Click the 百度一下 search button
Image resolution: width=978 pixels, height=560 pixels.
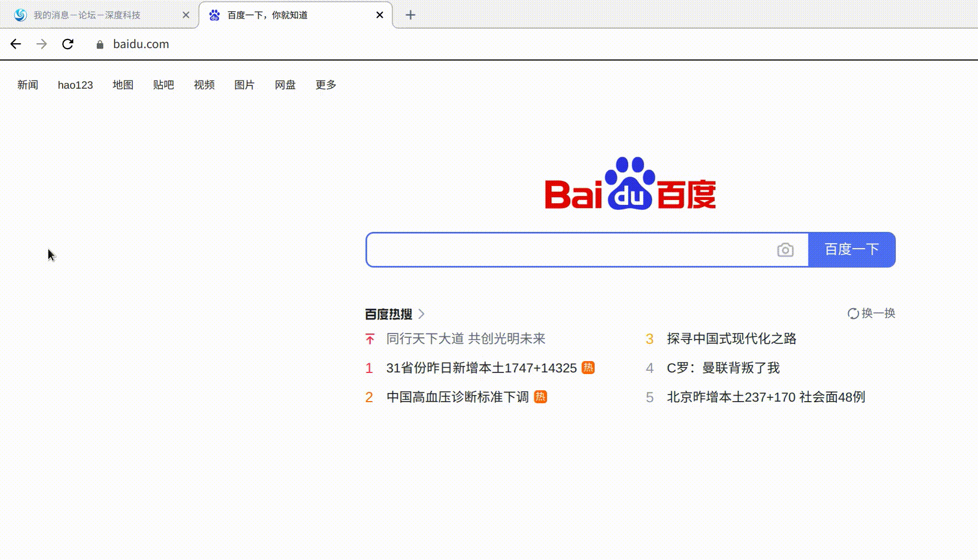coord(851,249)
